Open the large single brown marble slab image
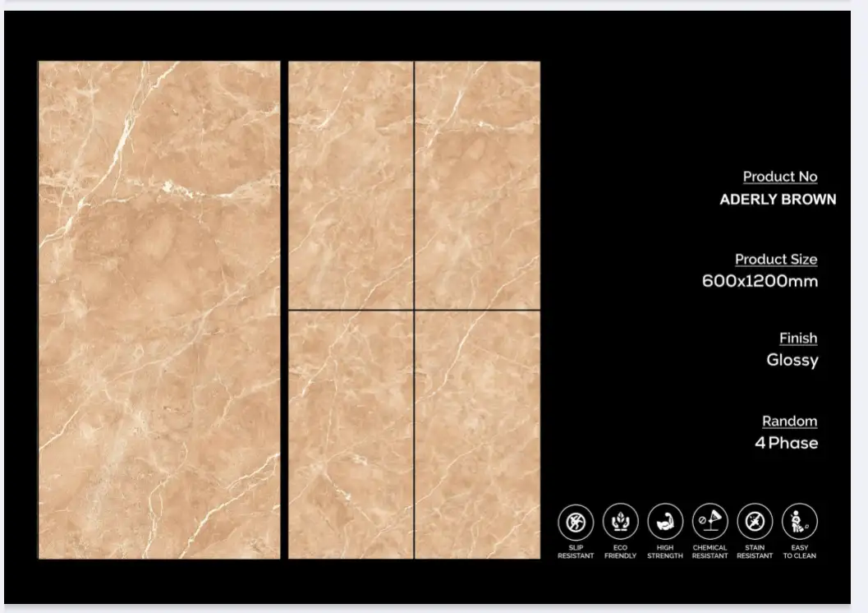This screenshot has height=613, width=868. tap(159, 310)
